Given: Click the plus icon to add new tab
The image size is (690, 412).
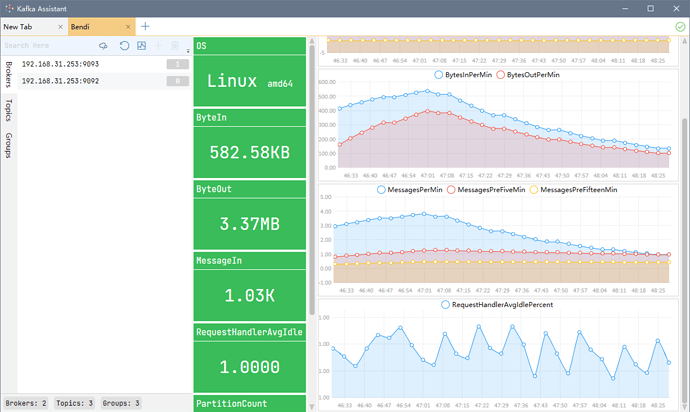Looking at the screenshot, I should click(x=145, y=26).
